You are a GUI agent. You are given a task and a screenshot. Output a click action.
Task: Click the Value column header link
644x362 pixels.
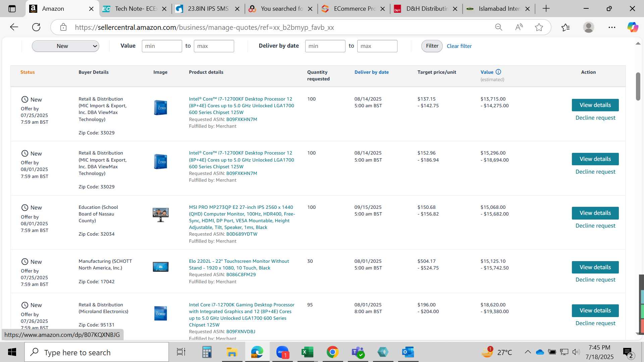pyautogui.click(x=487, y=72)
